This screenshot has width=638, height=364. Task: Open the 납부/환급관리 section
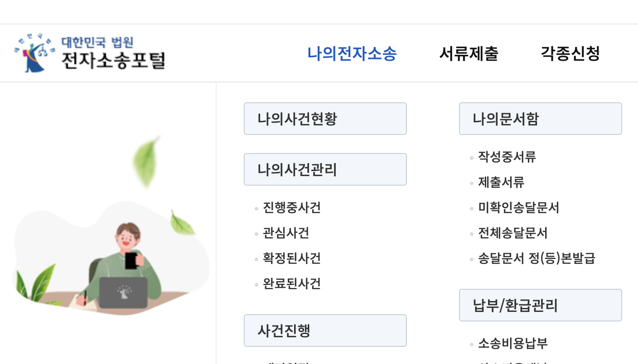(541, 305)
